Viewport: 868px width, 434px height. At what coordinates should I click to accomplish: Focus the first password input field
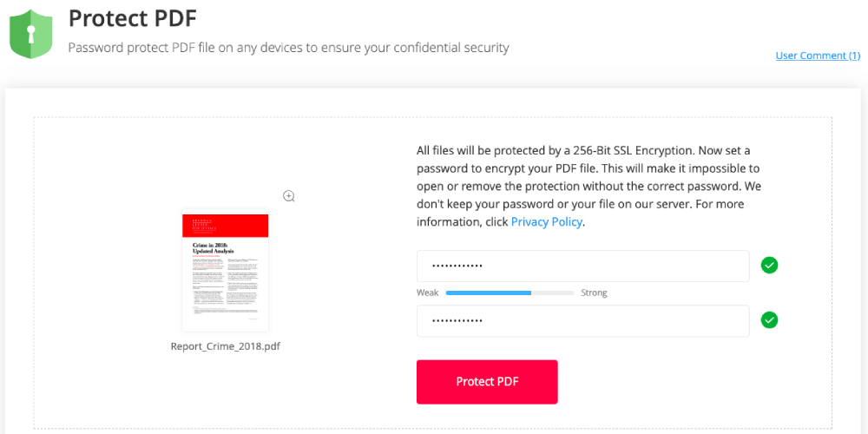(x=582, y=266)
